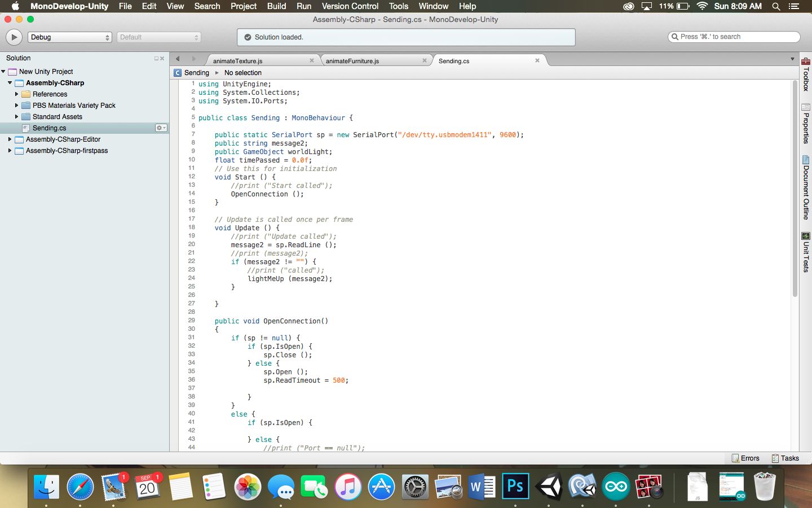The height and width of the screenshot is (508, 812).
Task: Open the Debug configuration dropdown
Action: coord(70,37)
